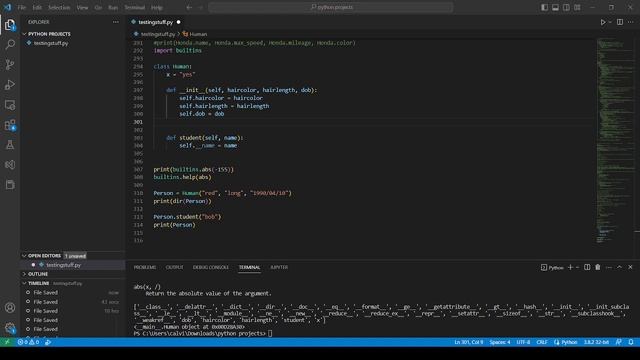Go back with the navigation arrow

click(x=189, y=7)
